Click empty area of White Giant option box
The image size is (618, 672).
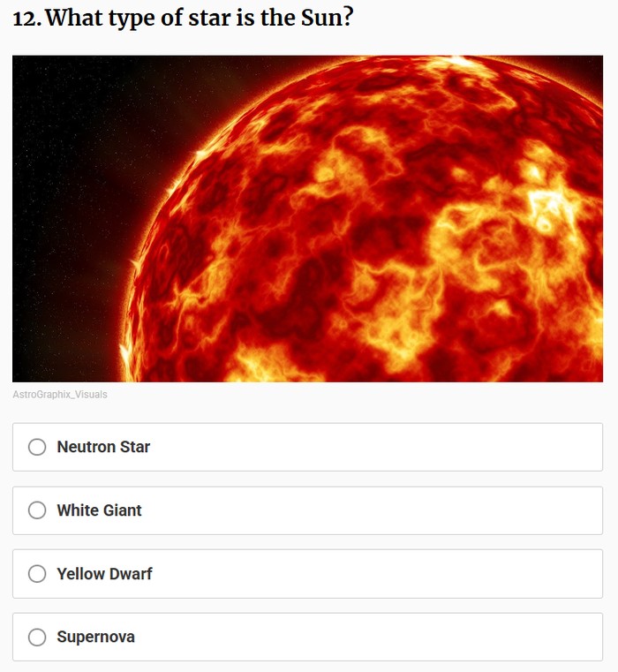397,510
